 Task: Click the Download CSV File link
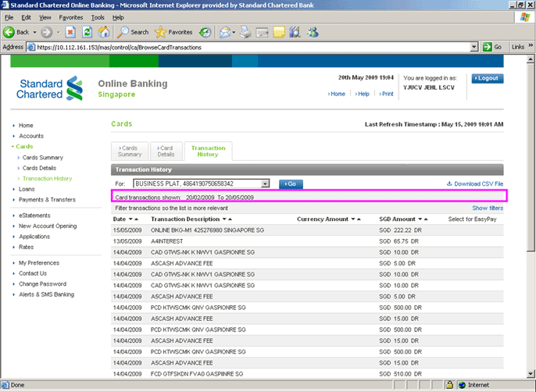pos(478,184)
